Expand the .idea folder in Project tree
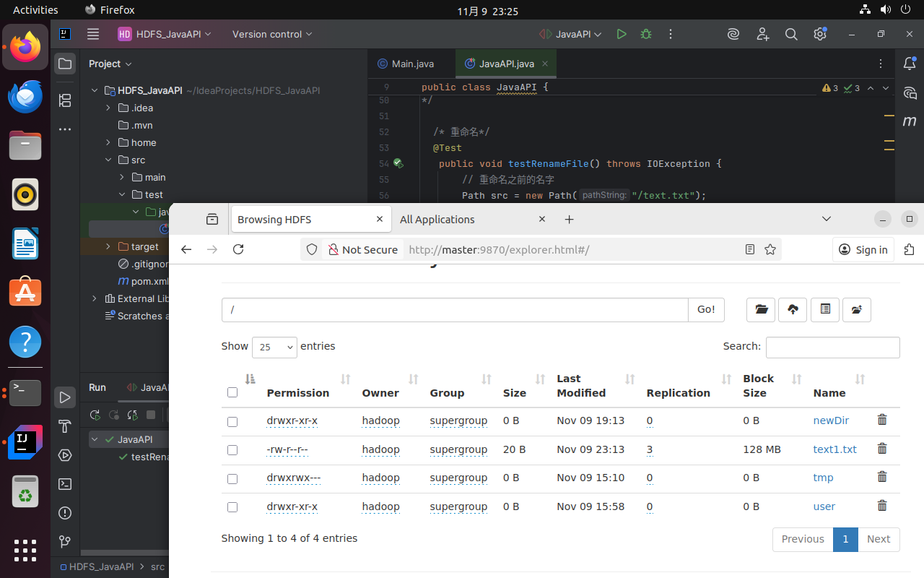The height and width of the screenshot is (578, 924). pyautogui.click(x=108, y=108)
